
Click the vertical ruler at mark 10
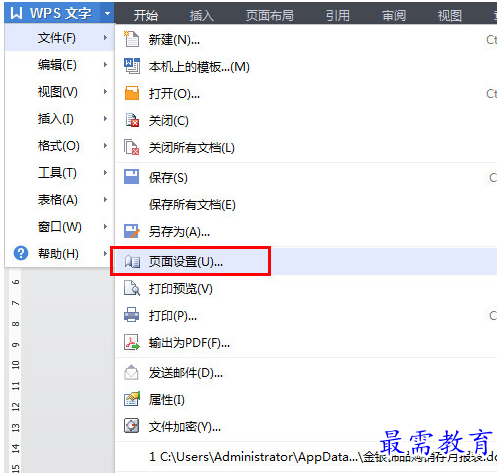[x=15, y=365]
